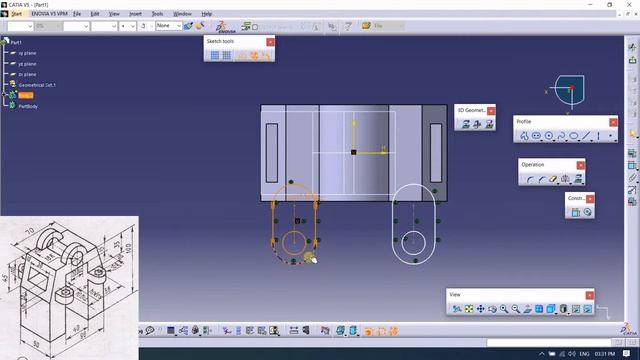This screenshot has width=640, height=360.
Task: Click the Fly mode icon in View toolbar
Action: [457, 309]
